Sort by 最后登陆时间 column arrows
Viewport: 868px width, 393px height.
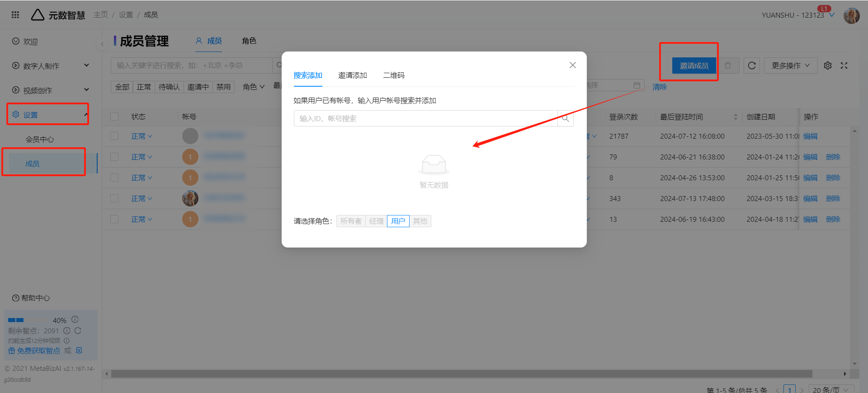pyautogui.click(x=736, y=117)
